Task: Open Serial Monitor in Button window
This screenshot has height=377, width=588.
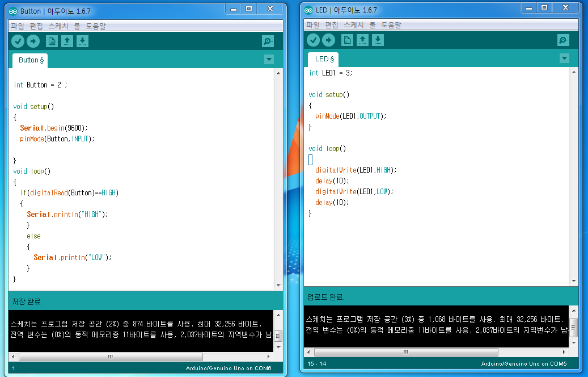Action: [268, 41]
